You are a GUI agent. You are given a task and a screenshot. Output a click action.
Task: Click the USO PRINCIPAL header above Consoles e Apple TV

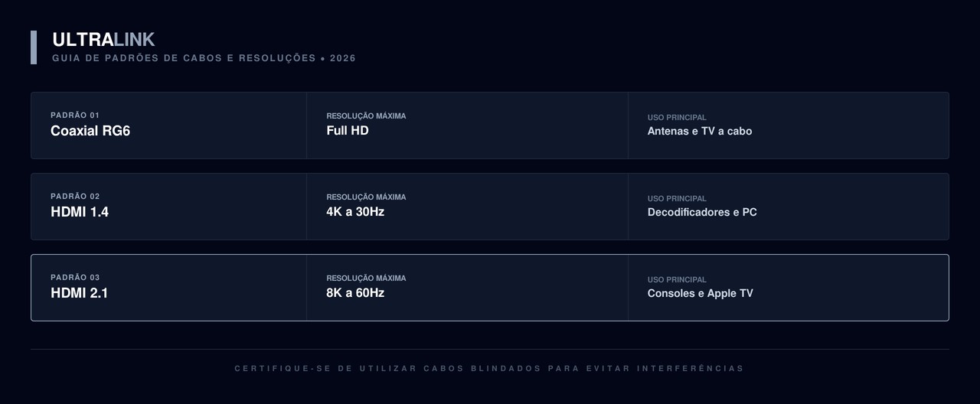point(677,280)
